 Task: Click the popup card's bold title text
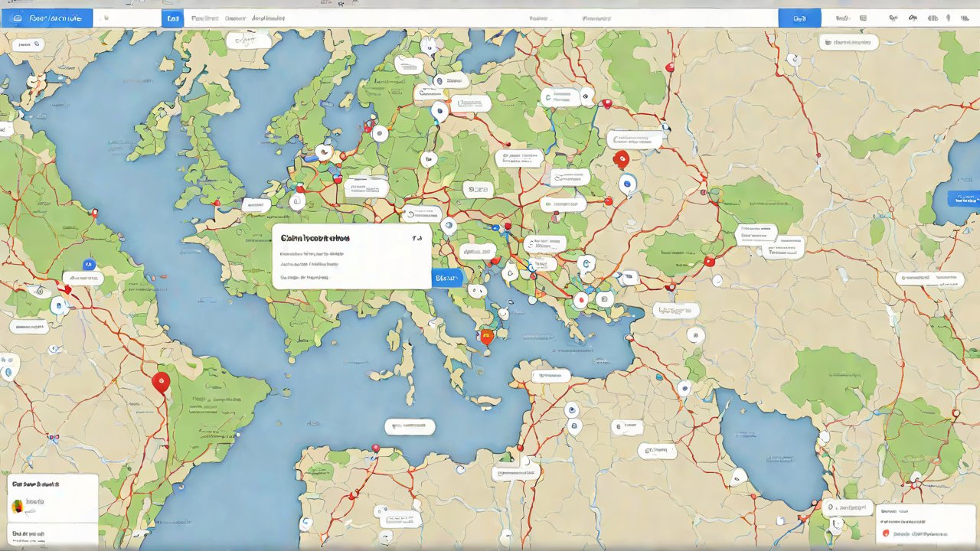tap(315, 239)
